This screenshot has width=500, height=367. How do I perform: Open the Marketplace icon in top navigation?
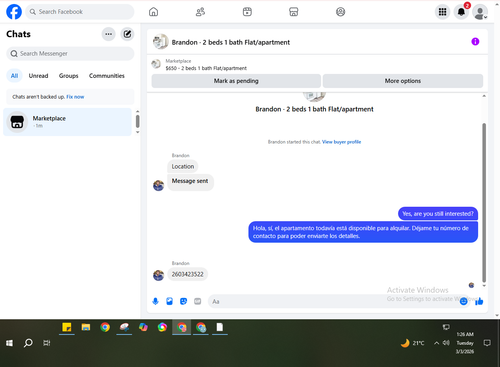294,12
